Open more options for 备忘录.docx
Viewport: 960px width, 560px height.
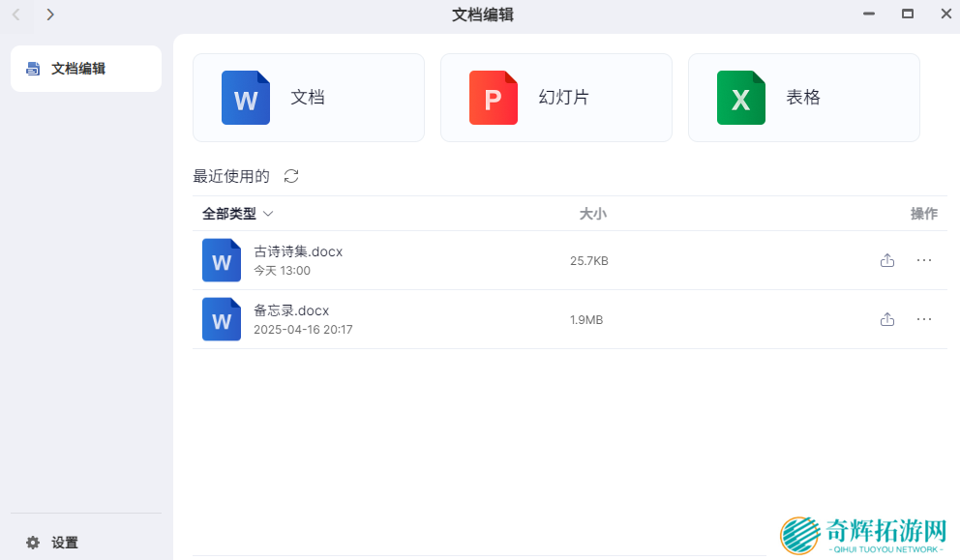pos(924,319)
